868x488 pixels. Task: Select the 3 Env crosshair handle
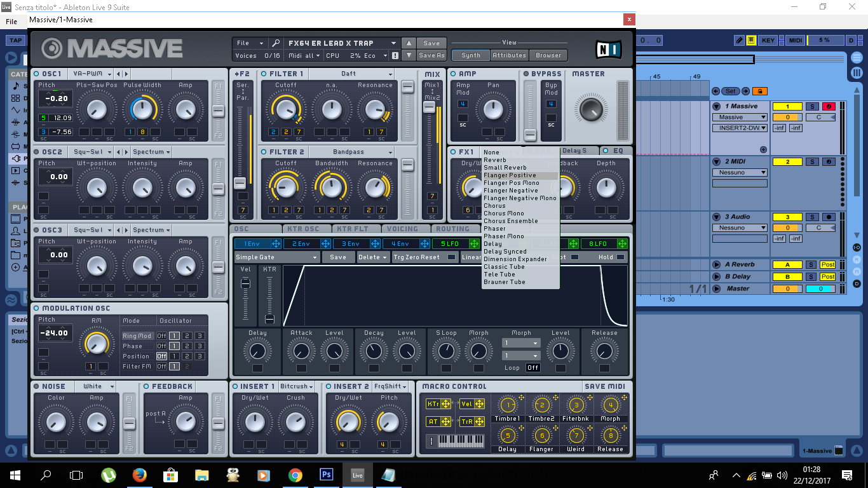click(x=375, y=243)
